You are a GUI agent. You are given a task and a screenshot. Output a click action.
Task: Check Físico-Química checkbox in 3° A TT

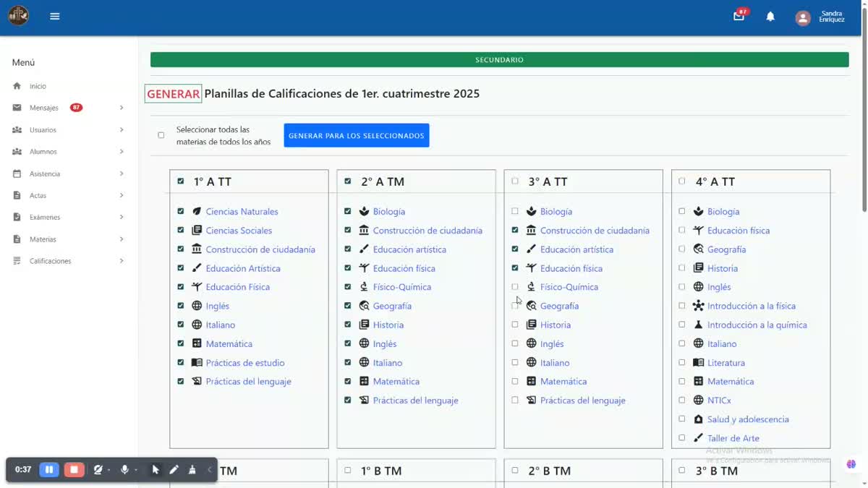[515, 287]
